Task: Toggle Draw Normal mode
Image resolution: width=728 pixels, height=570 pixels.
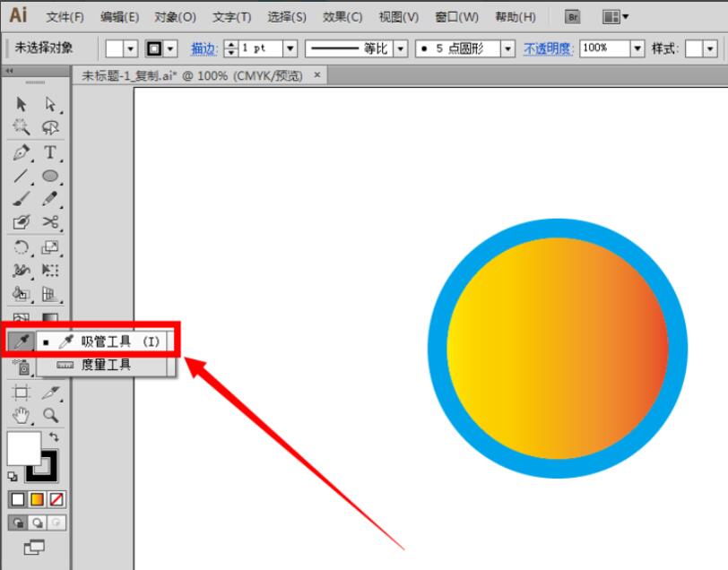Action: pos(18,522)
